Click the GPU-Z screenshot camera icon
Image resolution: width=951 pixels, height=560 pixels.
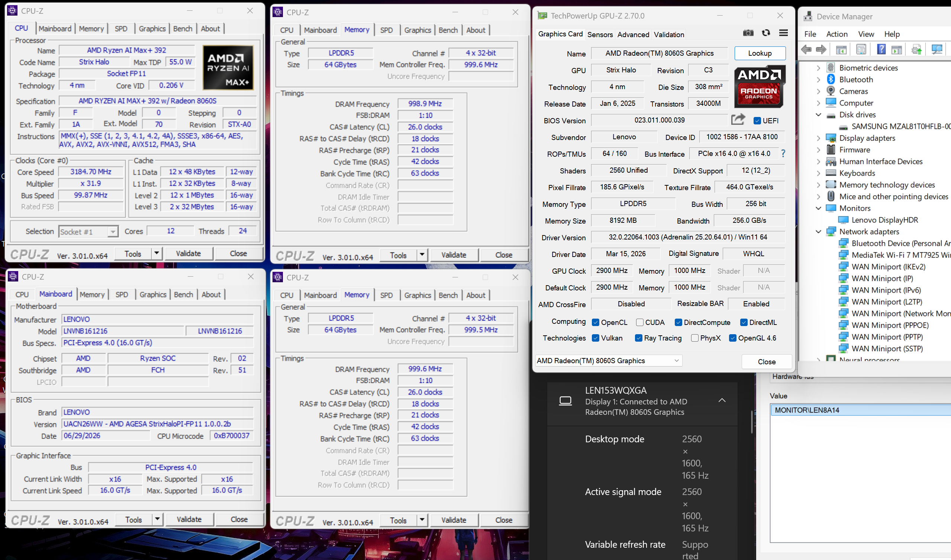click(x=748, y=33)
